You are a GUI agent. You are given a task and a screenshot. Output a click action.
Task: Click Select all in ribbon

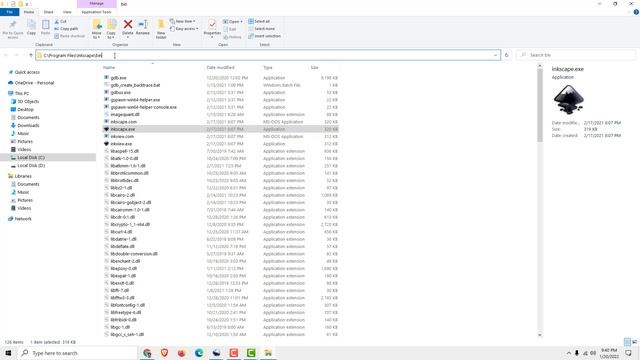click(259, 21)
